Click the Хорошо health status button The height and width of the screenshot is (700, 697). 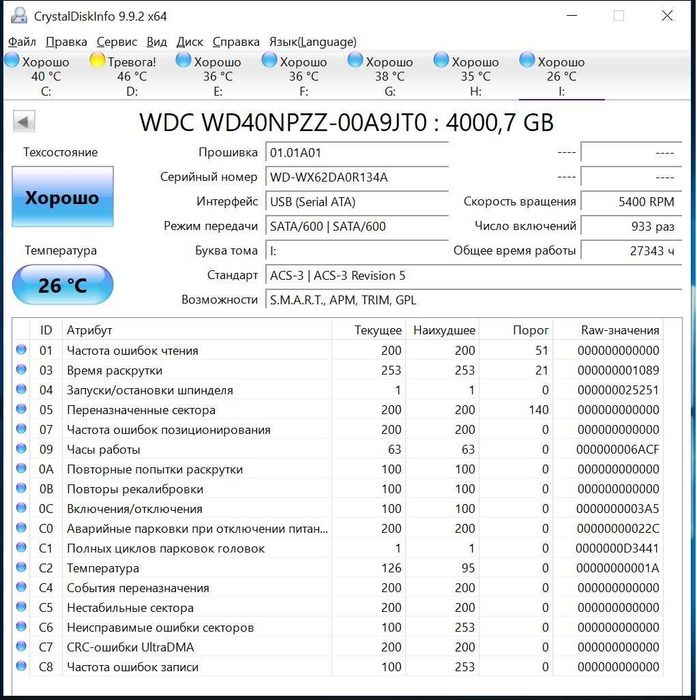(63, 197)
